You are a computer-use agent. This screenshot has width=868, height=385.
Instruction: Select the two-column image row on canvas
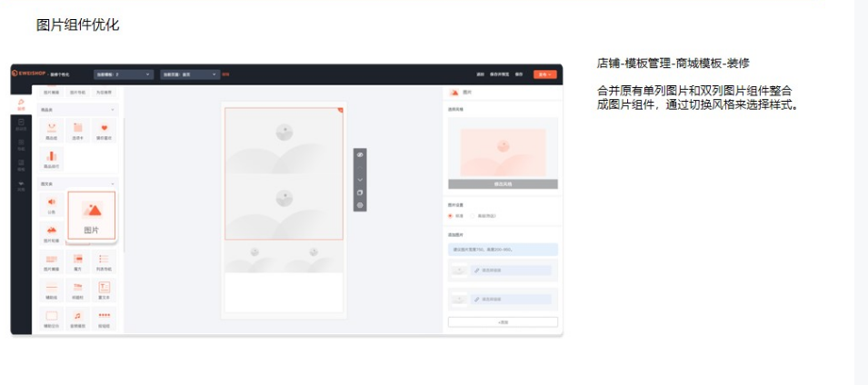point(284,257)
